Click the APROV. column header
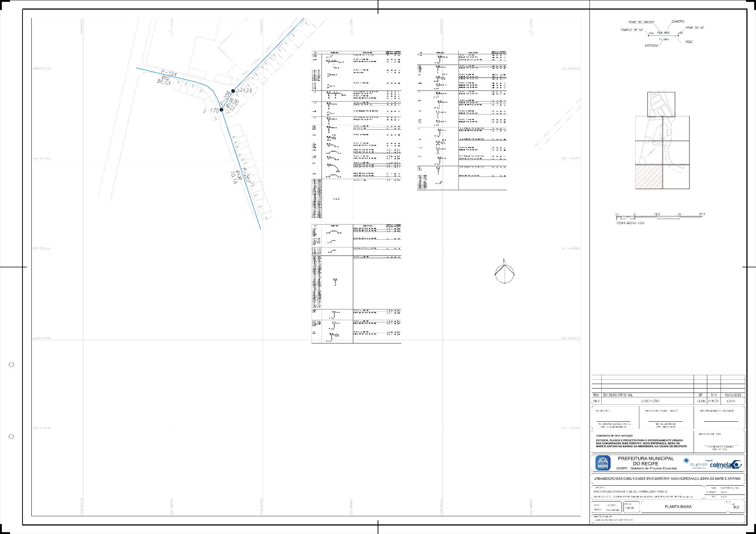The image size is (756, 534). pyautogui.click(x=714, y=401)
